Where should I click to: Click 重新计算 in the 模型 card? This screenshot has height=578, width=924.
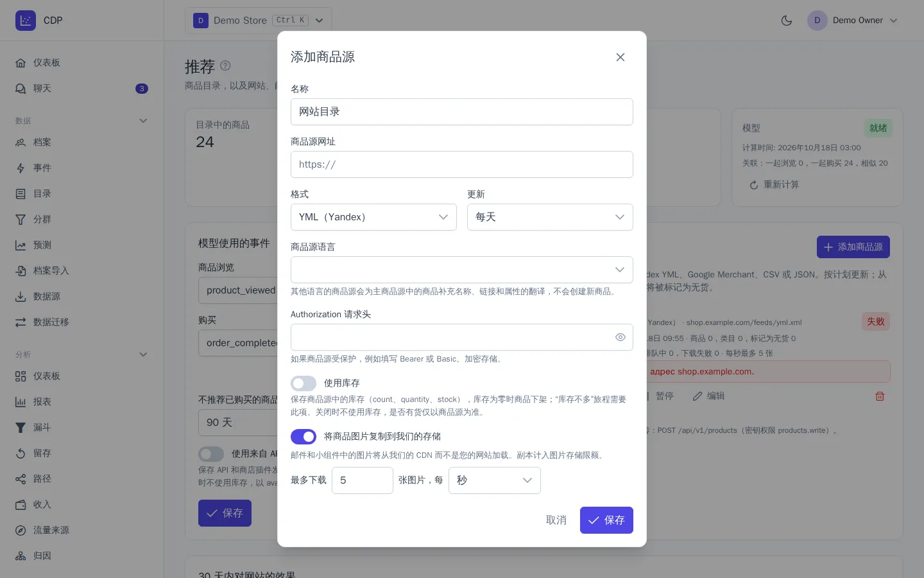pyautogui.click(x=774, y=185)
